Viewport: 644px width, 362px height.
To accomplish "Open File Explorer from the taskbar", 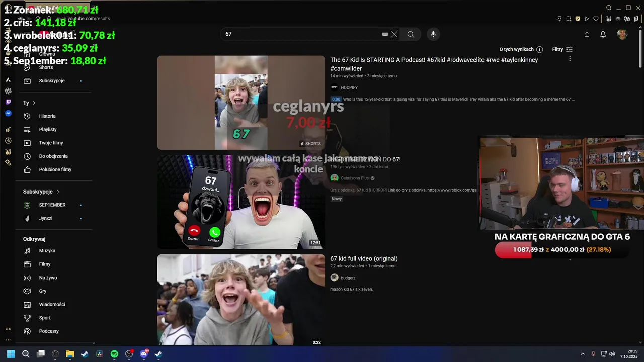I will 70,354.
